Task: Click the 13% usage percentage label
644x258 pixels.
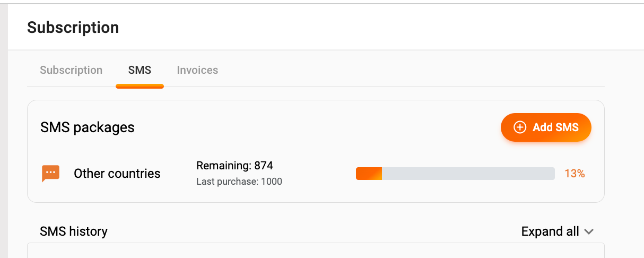Action: 575,174
